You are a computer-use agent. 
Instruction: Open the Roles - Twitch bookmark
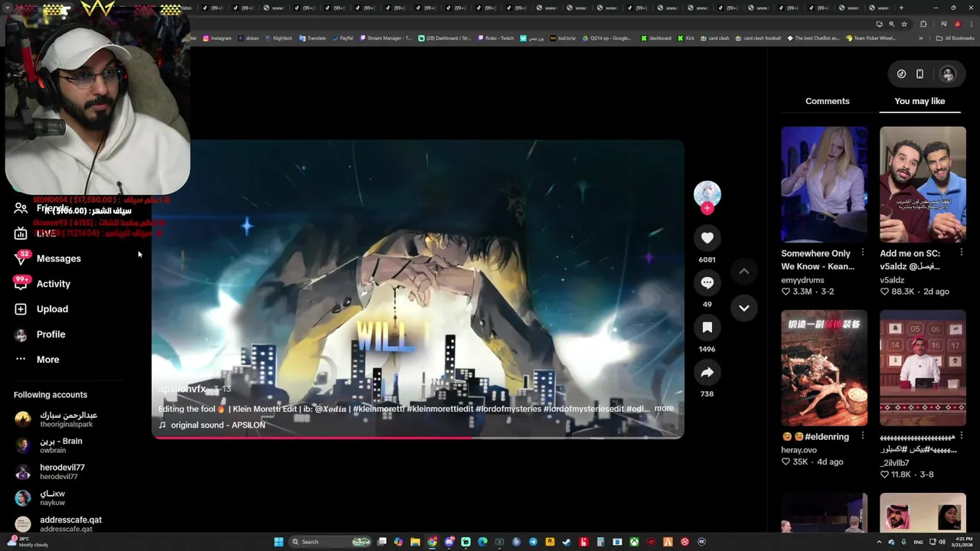coord(495,38)
